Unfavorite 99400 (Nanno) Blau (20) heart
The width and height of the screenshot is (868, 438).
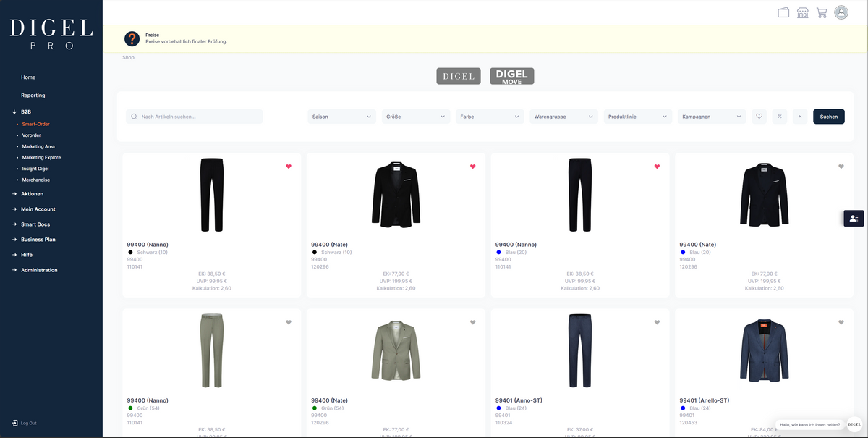pos(657,167)
